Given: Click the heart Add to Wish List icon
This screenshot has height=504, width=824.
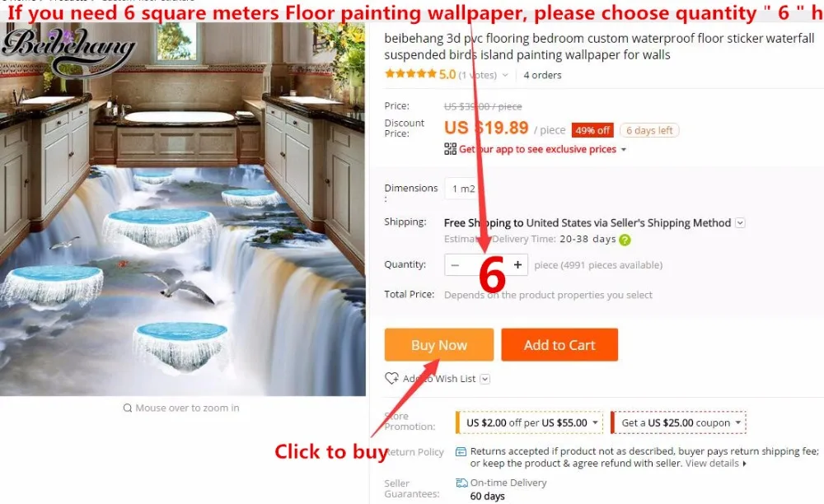Looking at the screenshot, I should [391, 379].
